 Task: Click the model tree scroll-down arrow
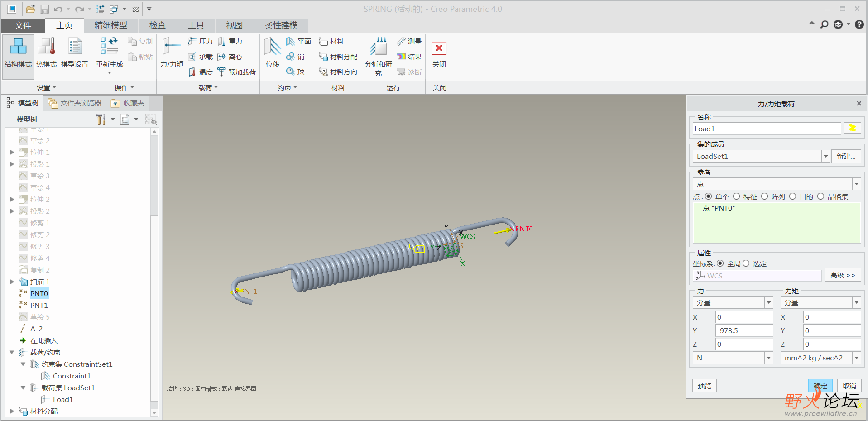pos(154,412)
